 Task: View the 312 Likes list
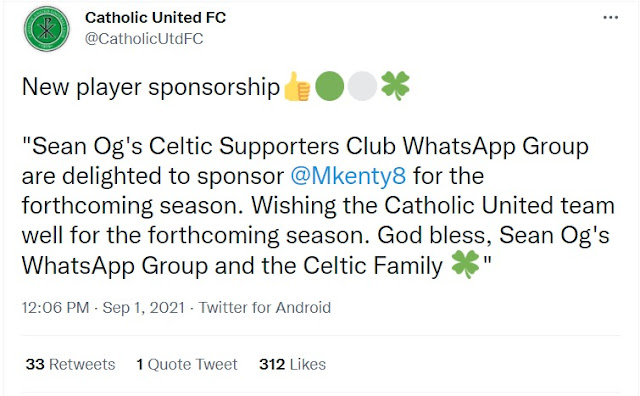[292, 364]
